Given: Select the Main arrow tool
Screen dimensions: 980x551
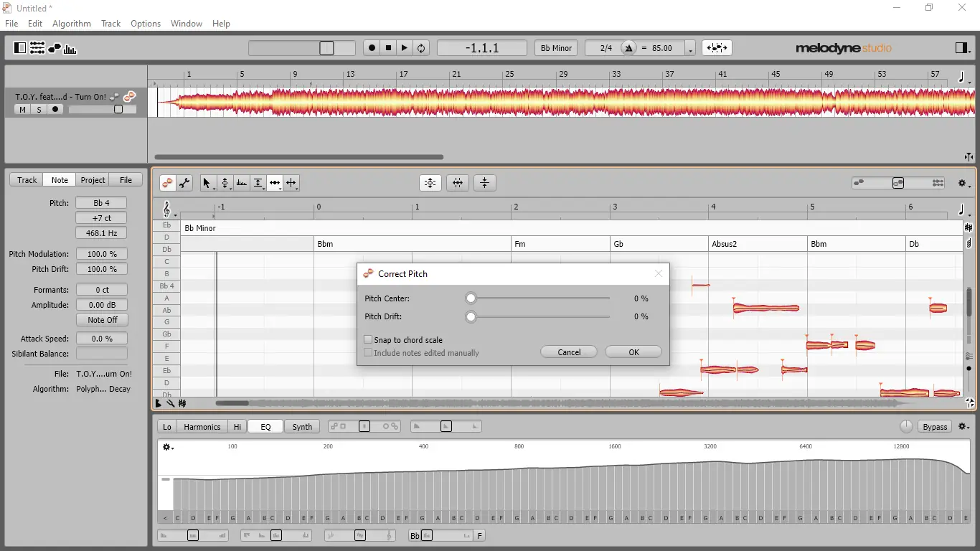Looking at the screenshot, I should pyautogui.click(x=207, y=183).
